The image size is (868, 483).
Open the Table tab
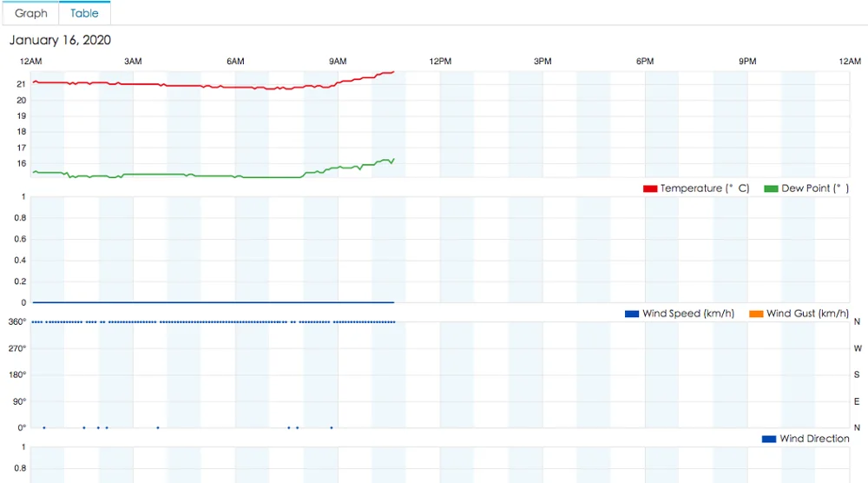(84, 13)
